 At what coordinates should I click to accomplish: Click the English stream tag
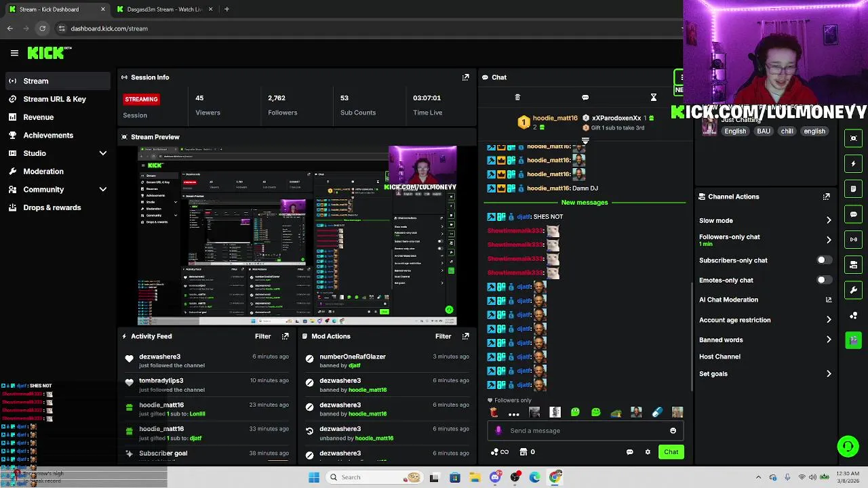point(735,131)
